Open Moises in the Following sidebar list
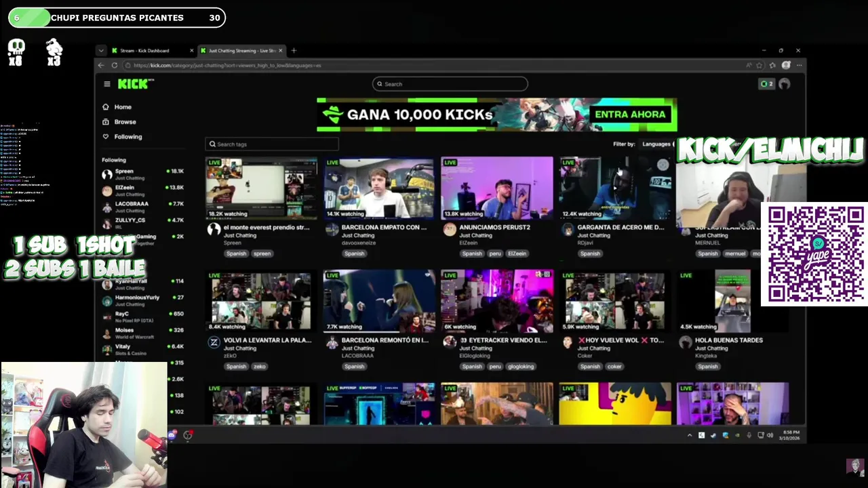Viewport: 868px width, 488px height. [x=142, y=333]
